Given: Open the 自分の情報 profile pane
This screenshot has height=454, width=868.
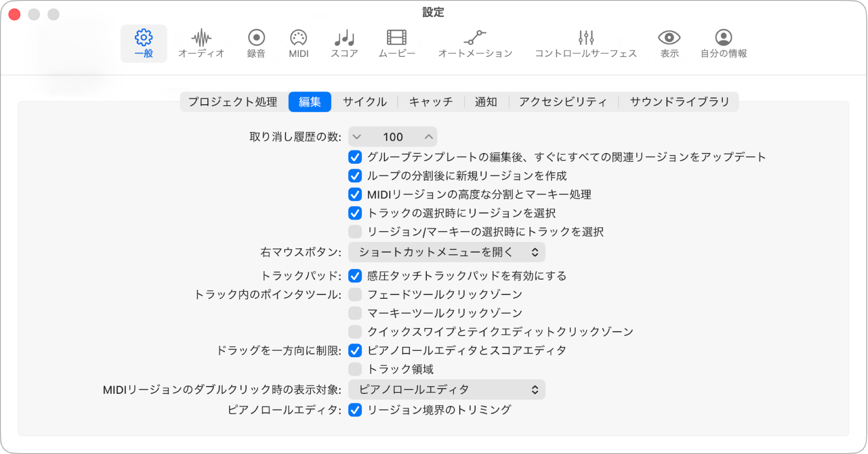Looking at the screenshot, I should pyautogui.click(x=723, y=44).
